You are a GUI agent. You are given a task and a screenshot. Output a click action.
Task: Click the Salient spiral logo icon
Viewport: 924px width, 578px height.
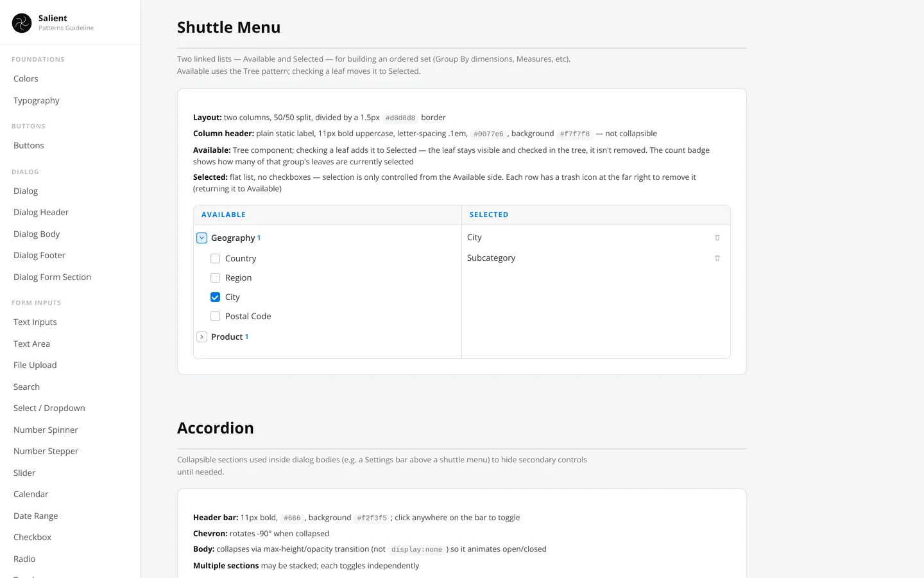click(22, 23)
